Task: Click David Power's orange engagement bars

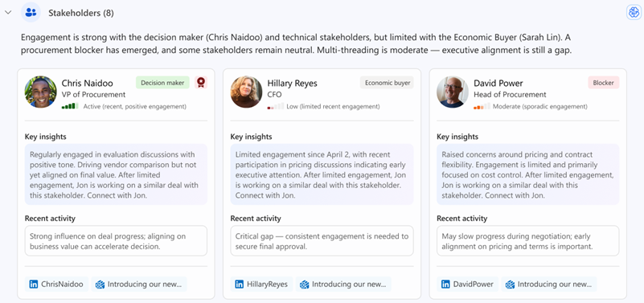Action: click(x=482, y=106)
